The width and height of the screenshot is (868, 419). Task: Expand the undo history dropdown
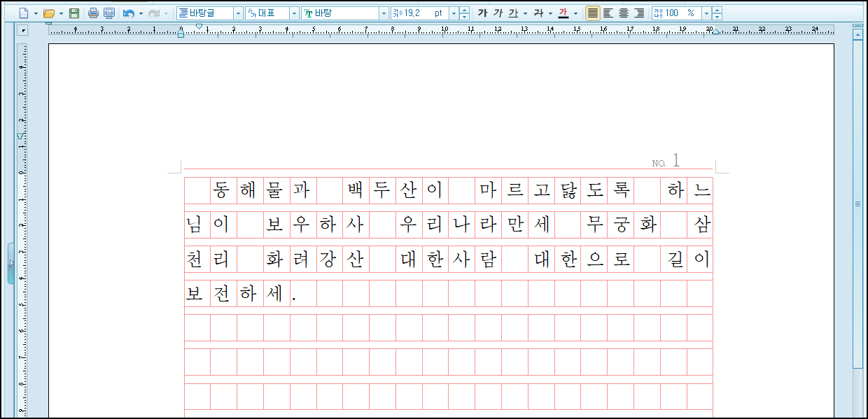pos(141,13)
